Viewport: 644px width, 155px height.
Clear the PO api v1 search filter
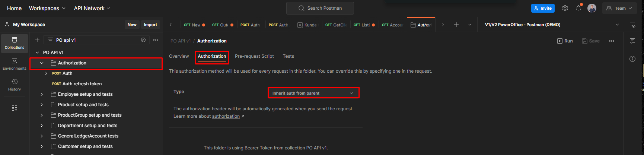tap(143, 40)
